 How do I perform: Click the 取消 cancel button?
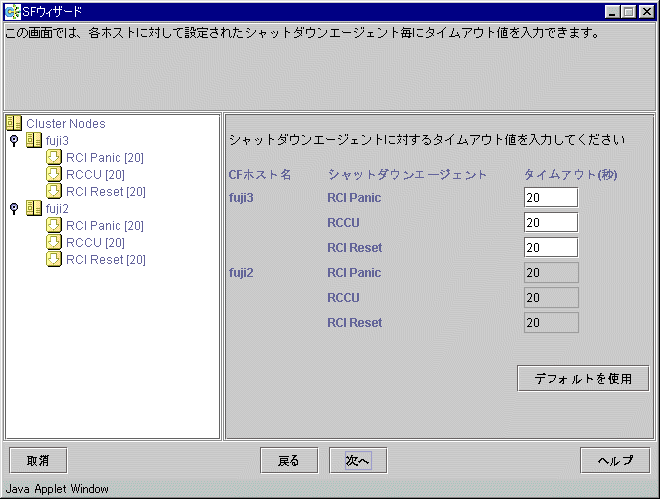pyautogui.click(x=38, y=461)
